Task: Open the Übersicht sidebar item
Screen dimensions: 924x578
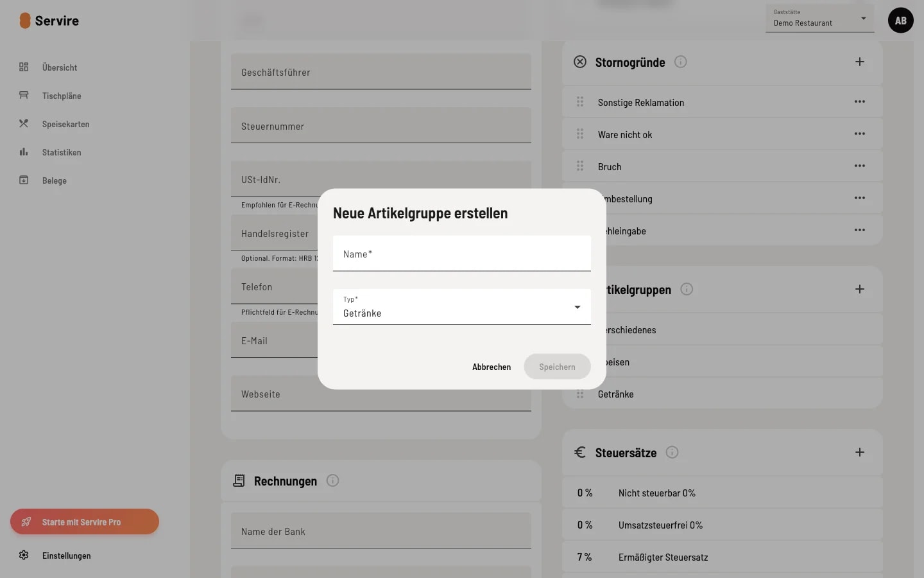Action: 60,67
